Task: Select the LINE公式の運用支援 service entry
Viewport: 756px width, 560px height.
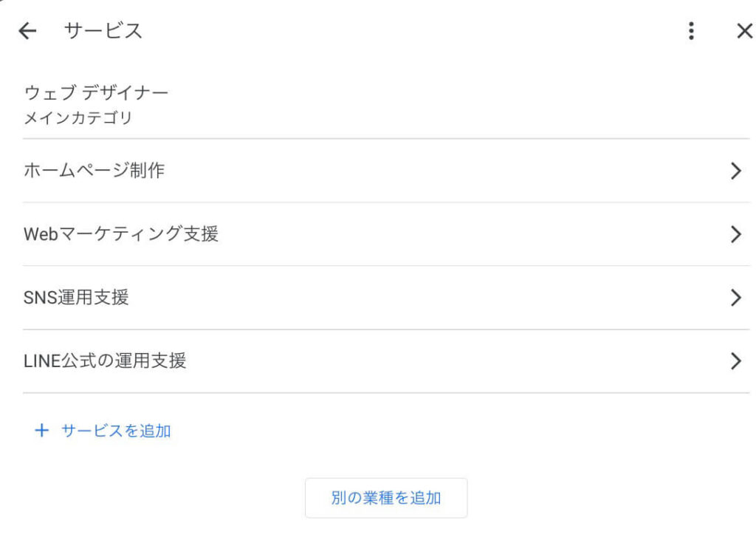Action: pos(105,361)
